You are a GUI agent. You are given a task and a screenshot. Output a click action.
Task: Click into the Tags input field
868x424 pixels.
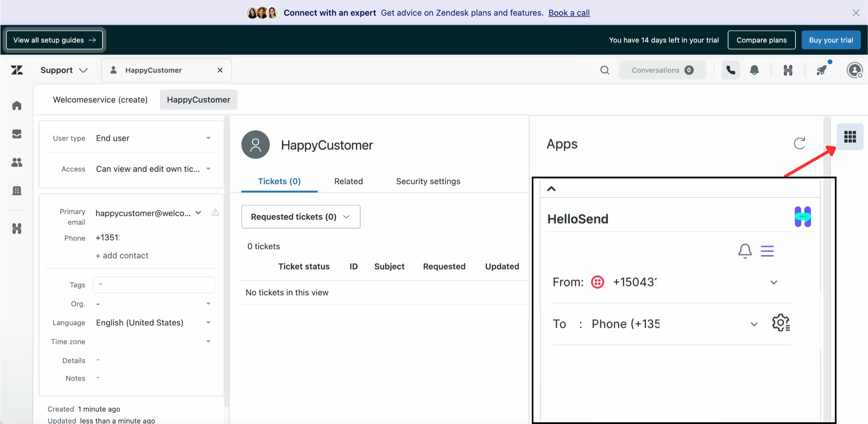pos(154,285)
